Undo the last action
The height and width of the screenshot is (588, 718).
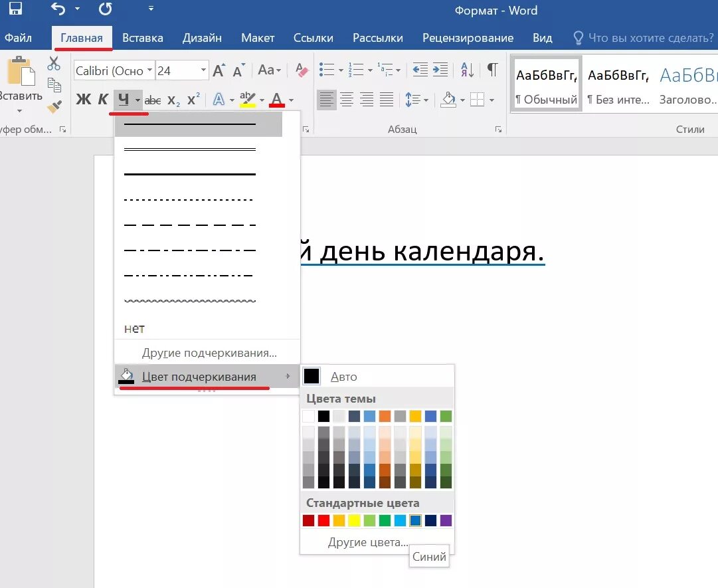click(58, 8)
